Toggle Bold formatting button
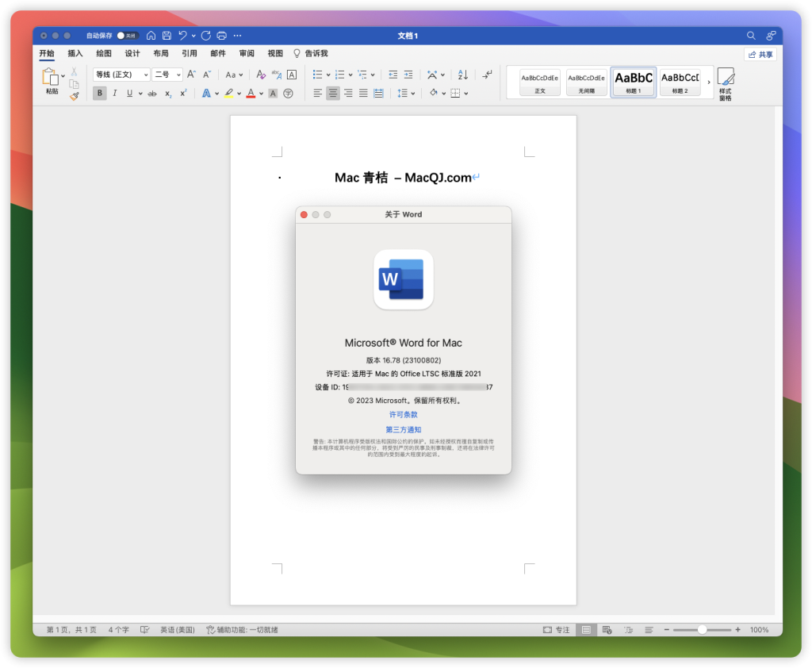The width and height of the screenshot is (812, 668). [x=99, y=94]
